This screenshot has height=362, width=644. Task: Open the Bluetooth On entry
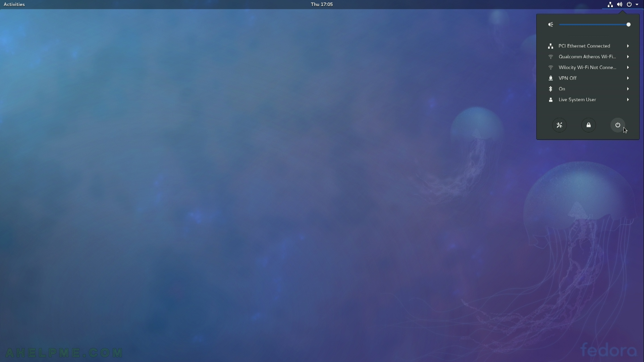588,89
